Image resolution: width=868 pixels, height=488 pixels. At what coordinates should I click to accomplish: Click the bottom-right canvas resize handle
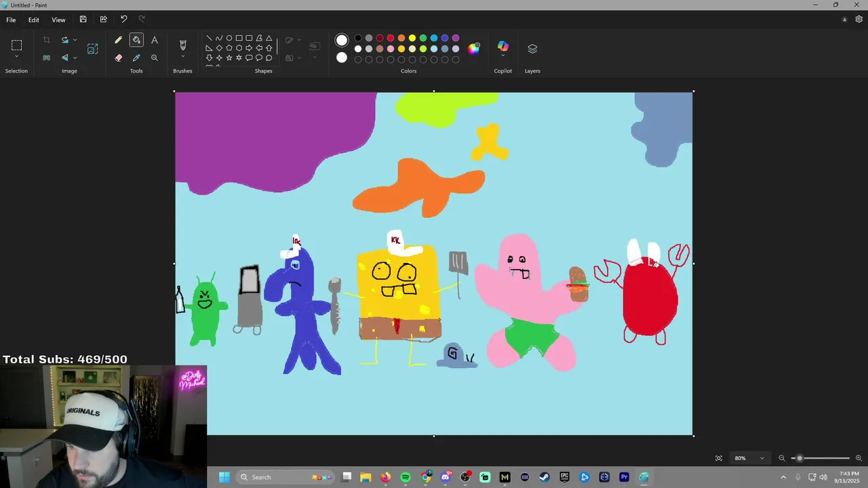[693, 436]
